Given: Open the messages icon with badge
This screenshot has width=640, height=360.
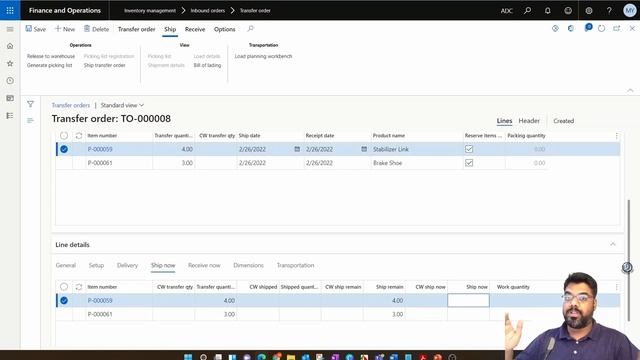Looking at the screenshot, I should click(x=588, y=28).
